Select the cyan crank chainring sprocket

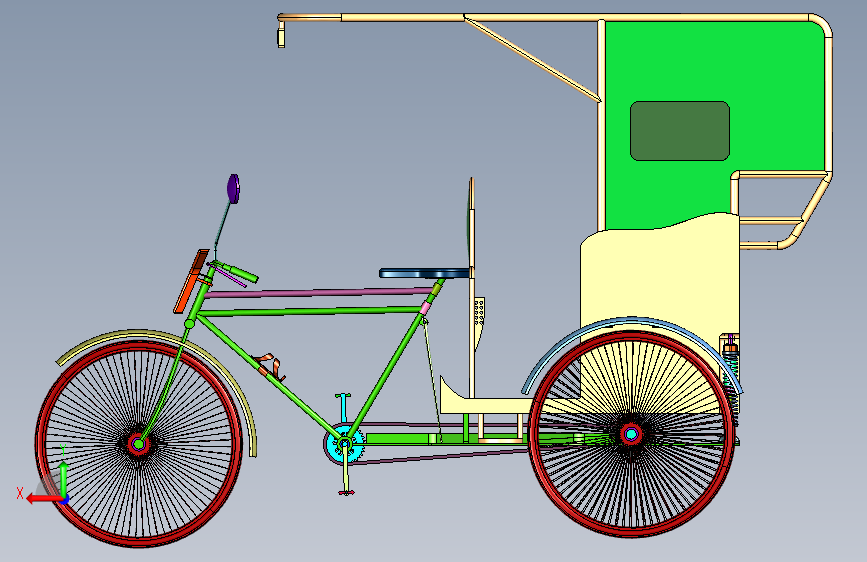[344, 443]
